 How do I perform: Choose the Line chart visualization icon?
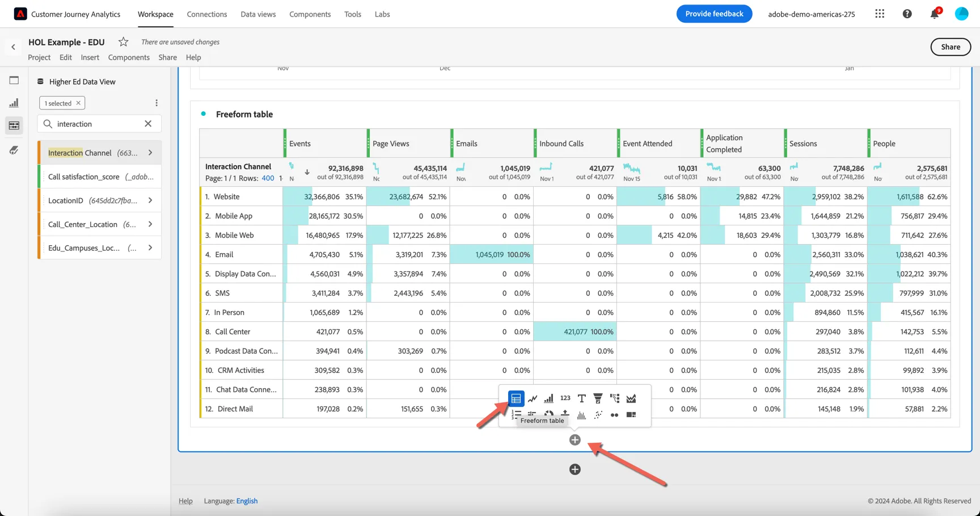pos(532,398)
